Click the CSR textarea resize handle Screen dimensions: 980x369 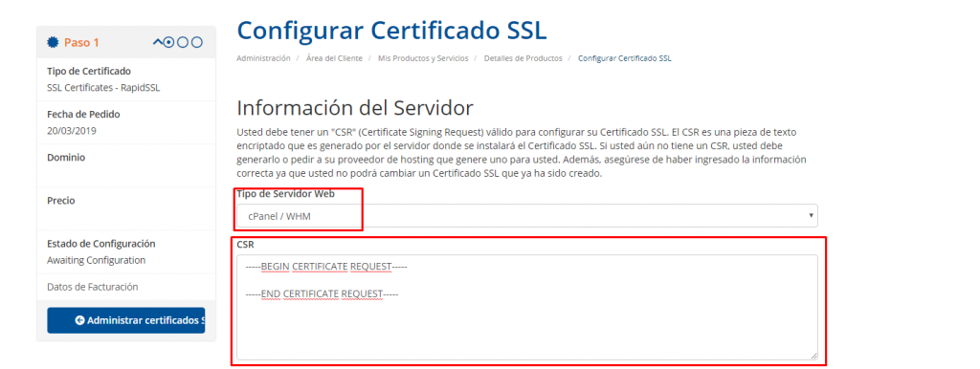[x=813, y=356]
